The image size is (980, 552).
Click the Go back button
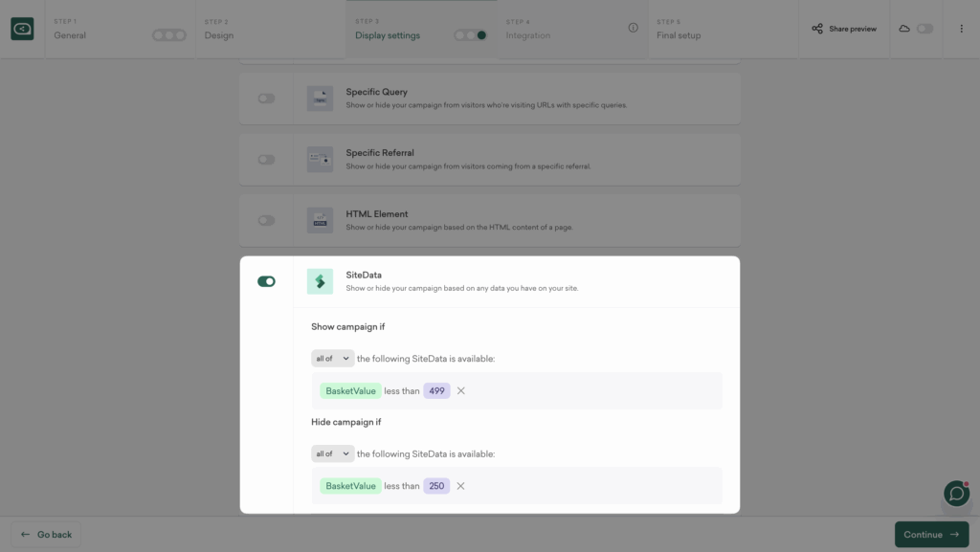pyautogui.click(x=44, y=534)
